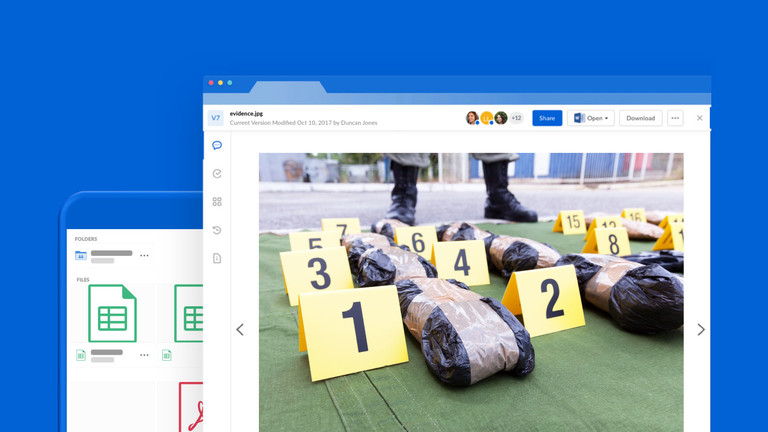This screenshot has width=768, height=432.
Task: Show the +12 additional collaborators
Action: (x=516, y=118)
